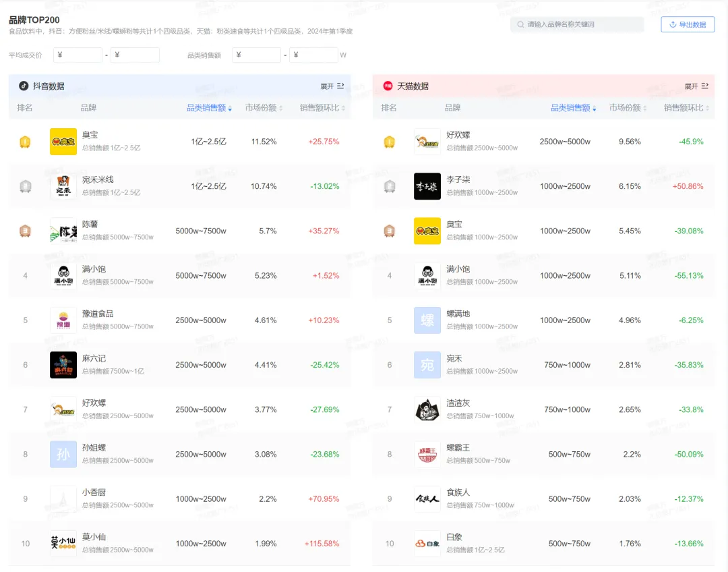Open the 臭宝 brand name link in Douyin
Screen dimensions: 728x572
90,135
